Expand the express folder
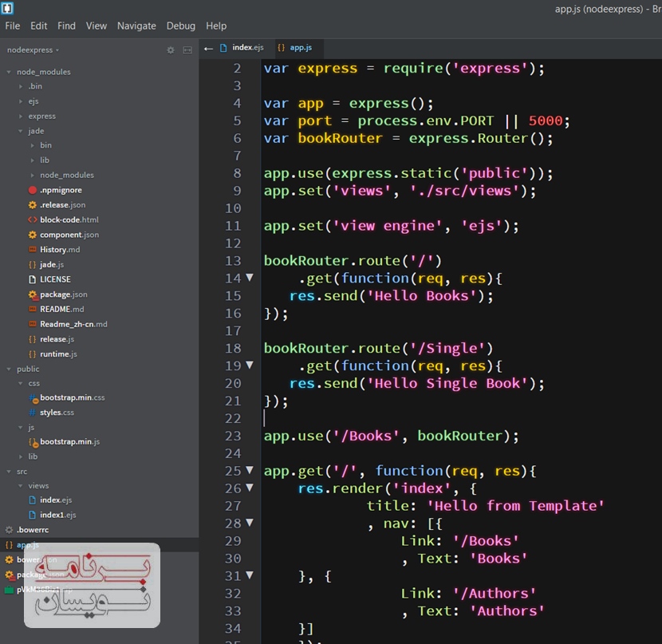This screenshot has width=662, height=644. (21, 117)
